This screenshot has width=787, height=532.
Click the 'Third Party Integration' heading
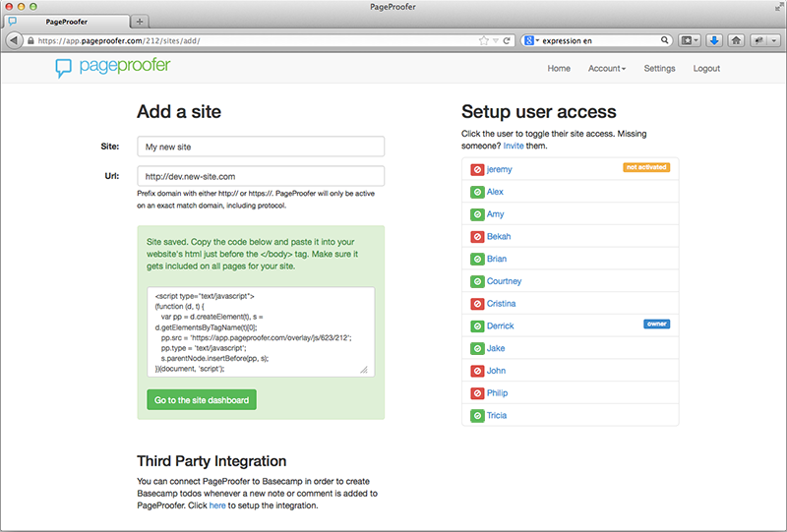(212, 461)
